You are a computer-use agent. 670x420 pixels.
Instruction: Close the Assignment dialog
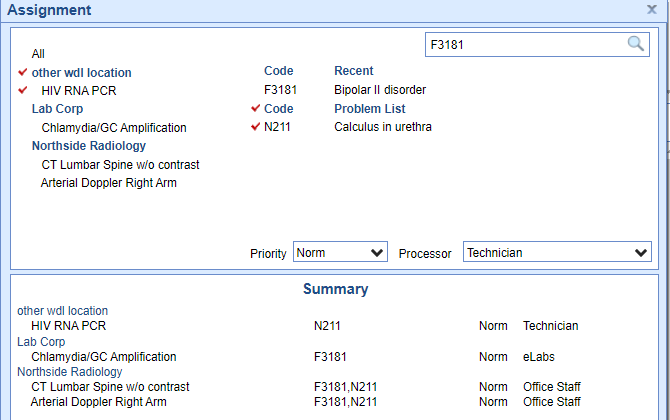(652, 9)
